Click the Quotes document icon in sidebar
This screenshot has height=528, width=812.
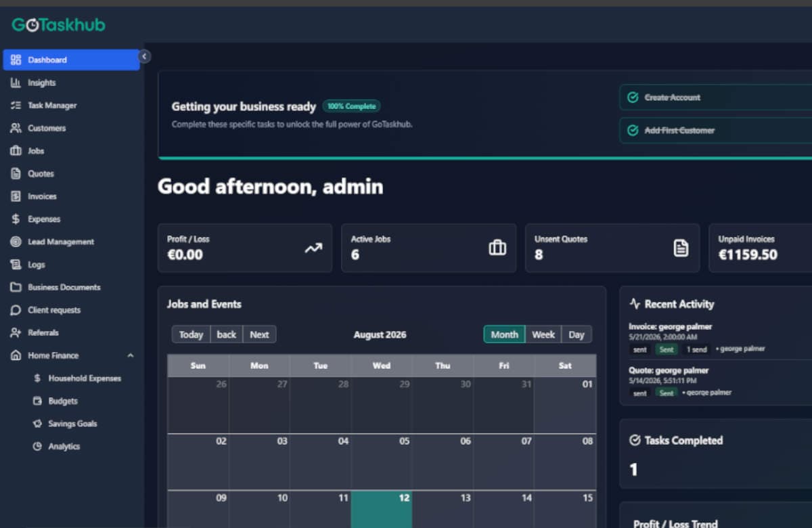coord(16,173)
